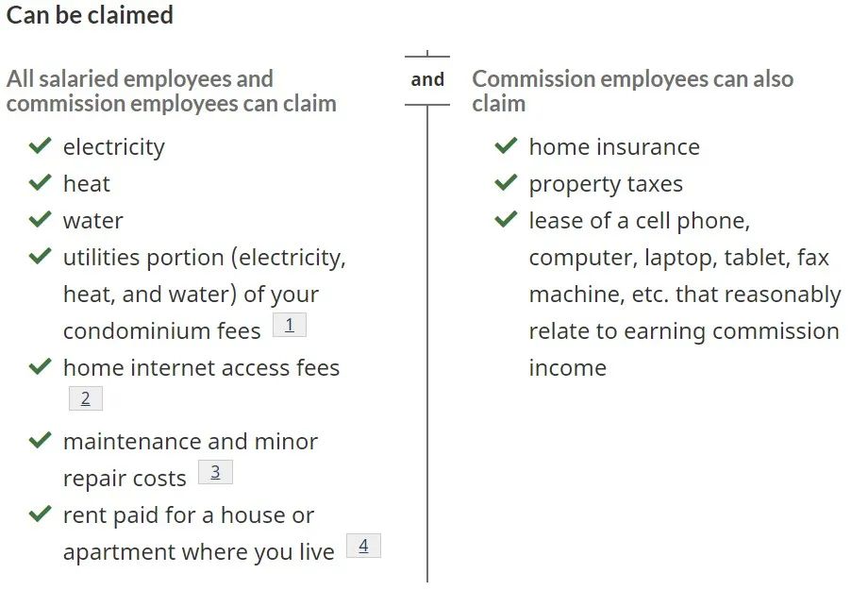Click the 'and' divider label

coord(427,80)
